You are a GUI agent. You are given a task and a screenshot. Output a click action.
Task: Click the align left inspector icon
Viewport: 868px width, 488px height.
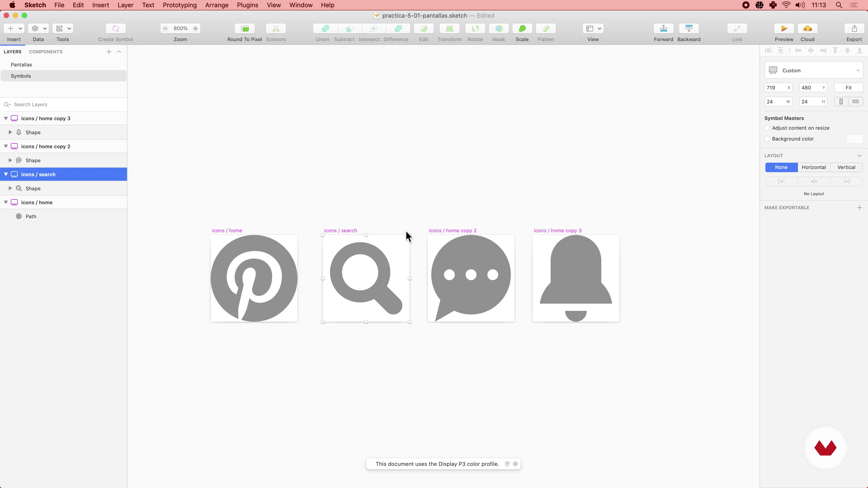[798, 51]
